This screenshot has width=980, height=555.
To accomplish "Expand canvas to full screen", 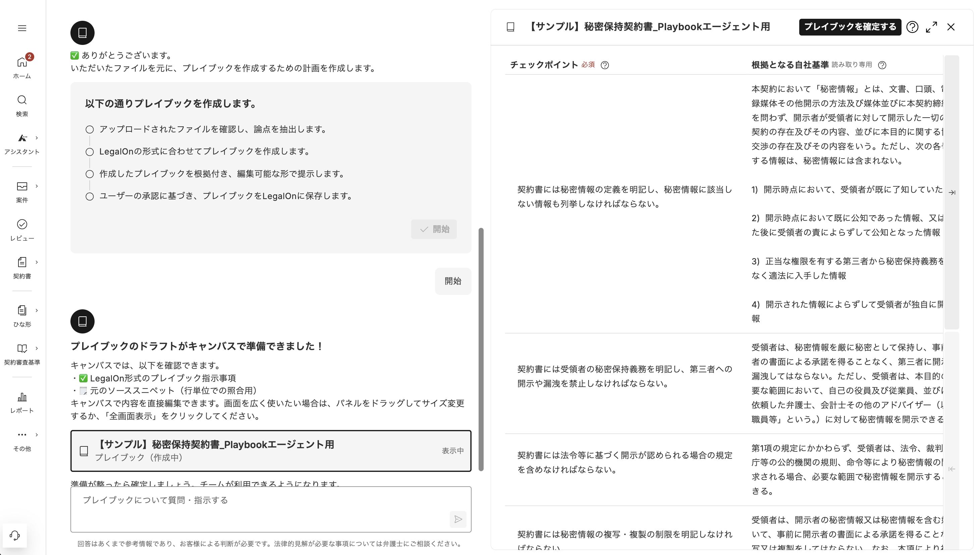I will [x=931, y=27].
